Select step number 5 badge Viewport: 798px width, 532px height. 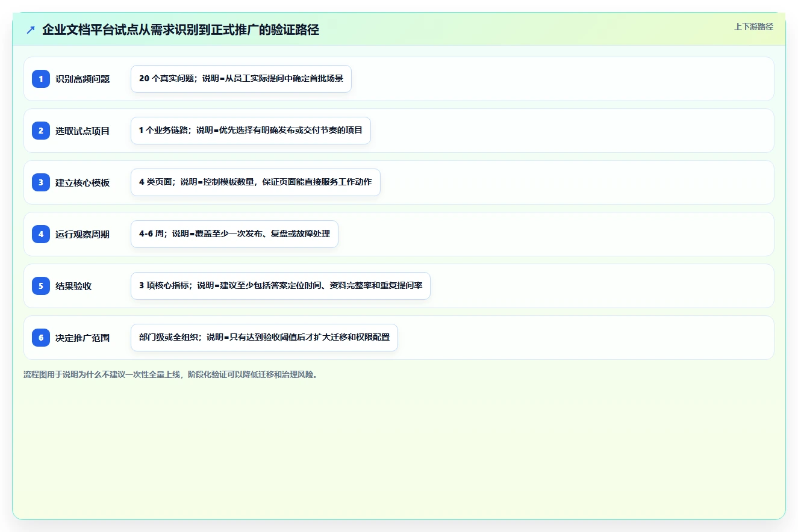[41, 286]
